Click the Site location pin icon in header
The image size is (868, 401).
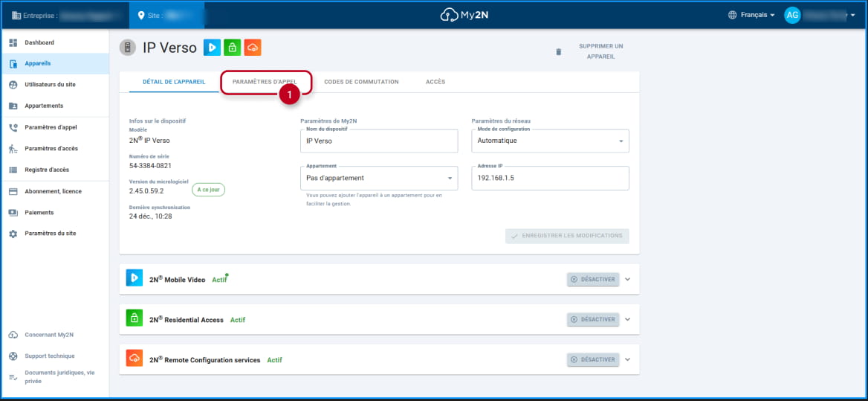pos(141,16)
